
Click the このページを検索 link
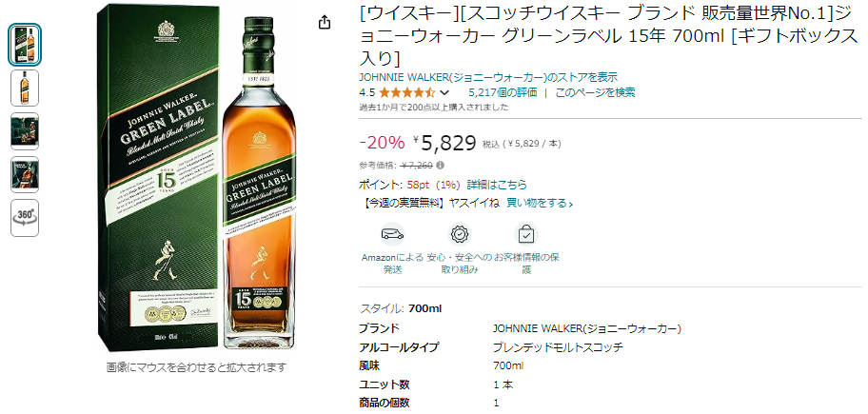595,92
